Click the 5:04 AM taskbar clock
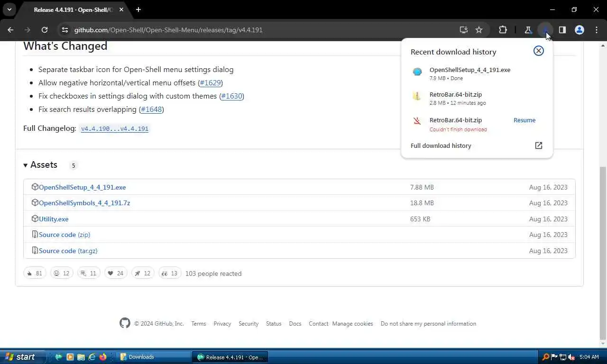 coord(589,357)
